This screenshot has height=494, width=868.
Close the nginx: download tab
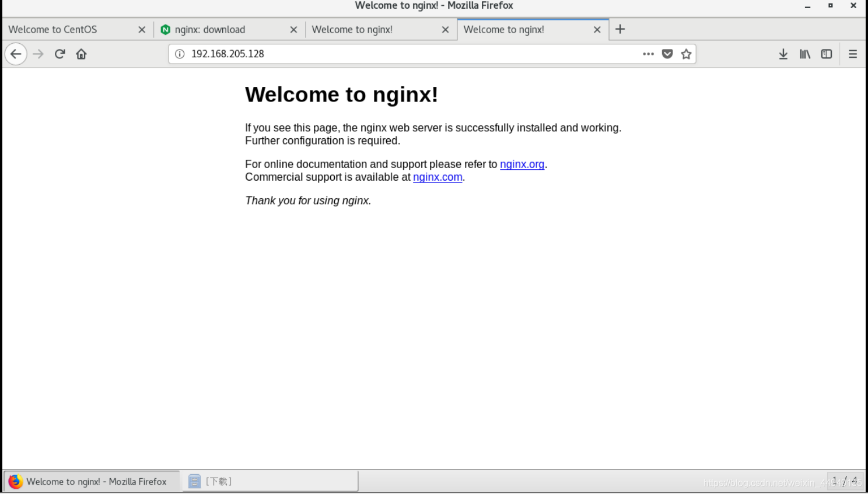point(293,30)
